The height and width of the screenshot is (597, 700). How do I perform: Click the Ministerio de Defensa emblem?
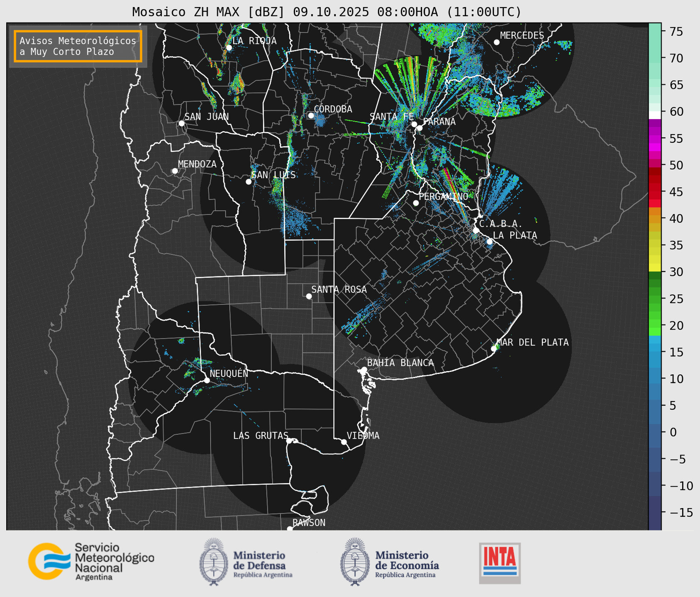[x=213, y=562]
